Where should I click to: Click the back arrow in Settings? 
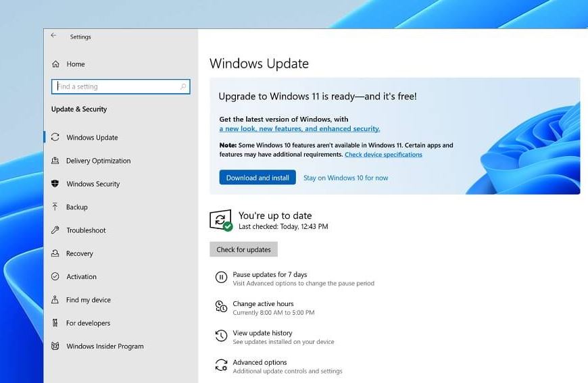[x=53, y=35]
